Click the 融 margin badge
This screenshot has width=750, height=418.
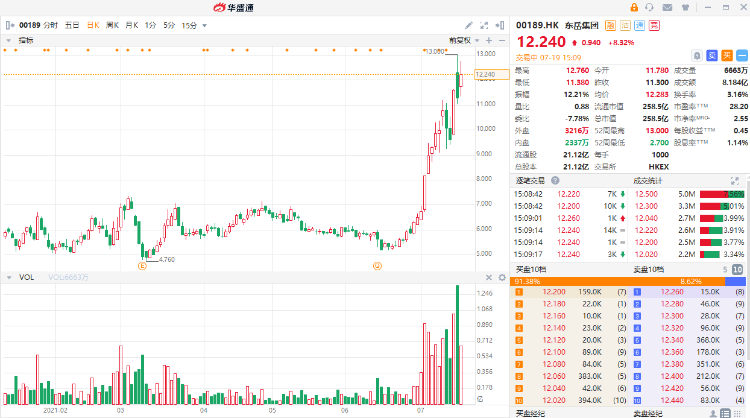[x=610, y=25]
